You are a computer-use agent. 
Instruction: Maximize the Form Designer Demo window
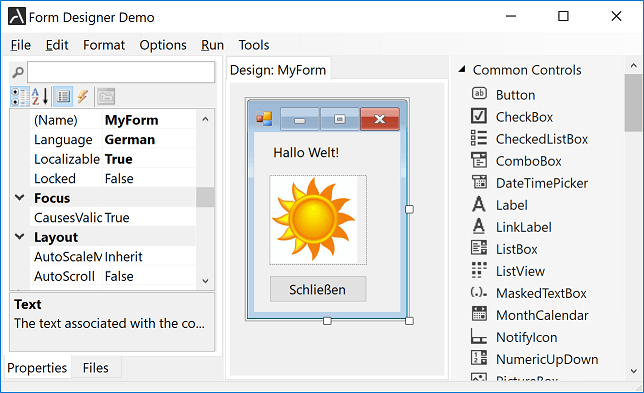pyautogui.click(x=564, y=16)
